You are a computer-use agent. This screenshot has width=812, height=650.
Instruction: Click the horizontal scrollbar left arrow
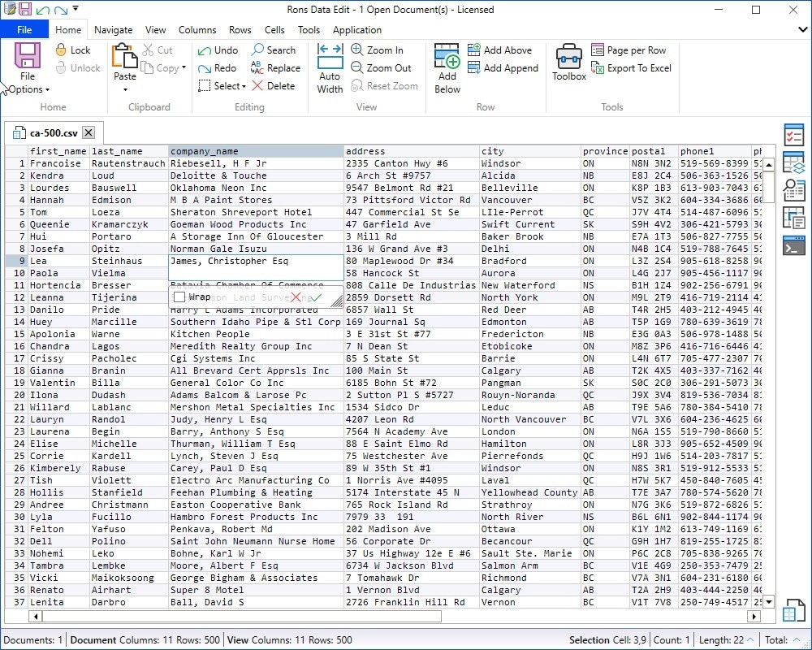pyautogui.click(x=36, y=617)
